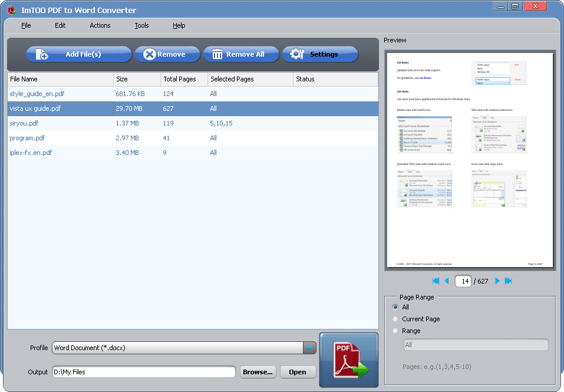Select siryou.pdf in the file list
Image resolution: width=564 pixels, height=392 pixels.
pos(24,123)
